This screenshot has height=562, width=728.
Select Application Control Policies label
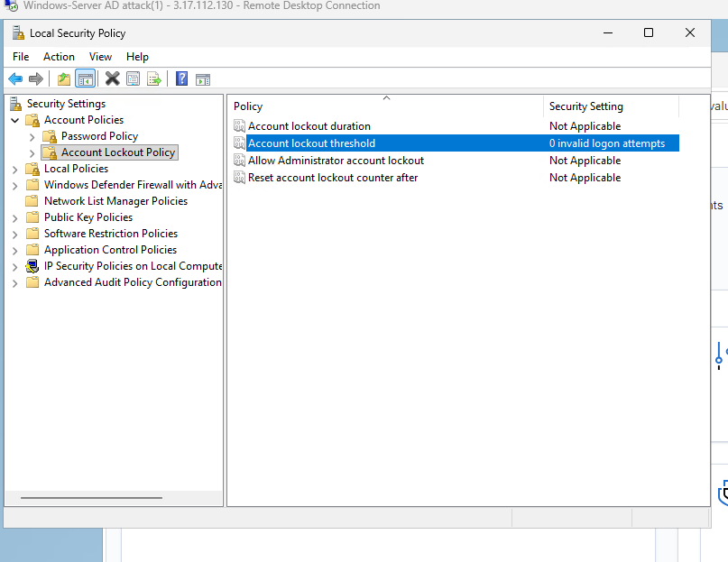coord(110,250)
